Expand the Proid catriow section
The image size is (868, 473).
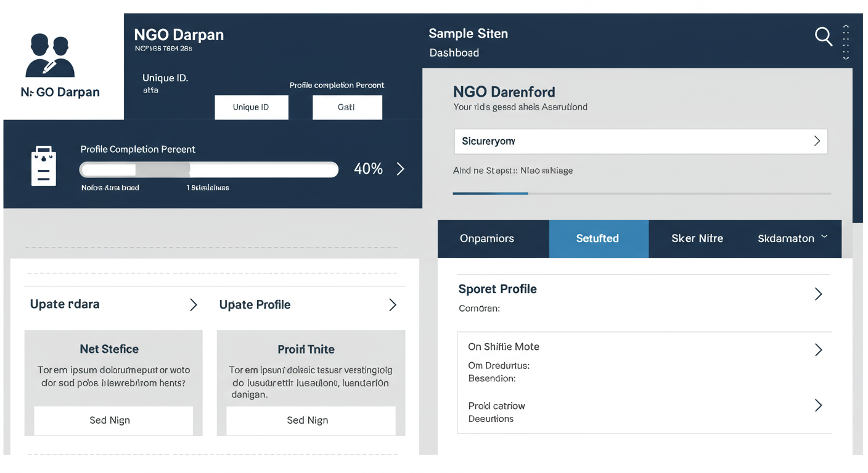[819, 405]
